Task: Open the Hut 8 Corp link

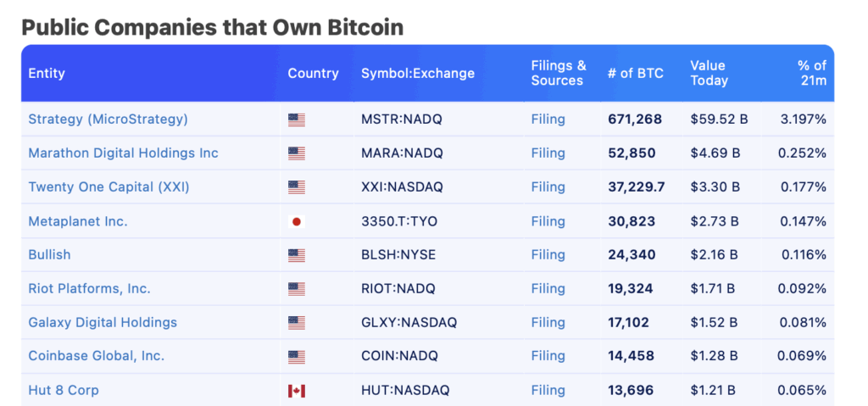Action: [x=64, y=390]
